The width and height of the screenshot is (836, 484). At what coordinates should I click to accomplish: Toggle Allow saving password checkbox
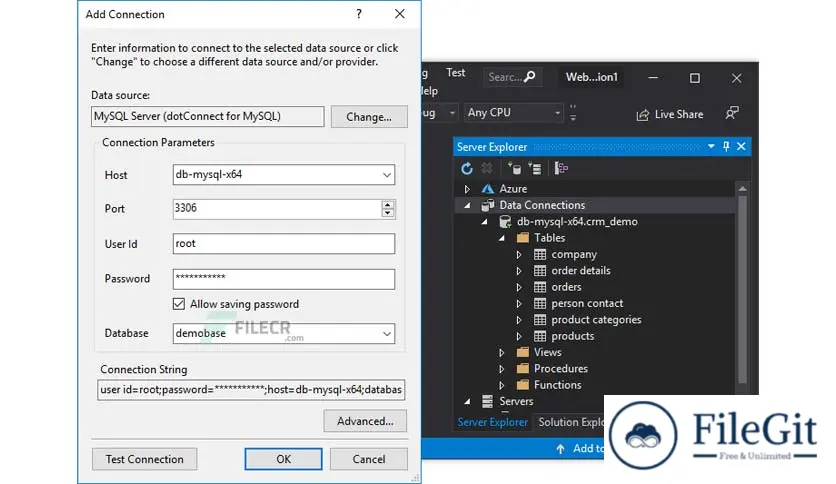coord(179,304)
